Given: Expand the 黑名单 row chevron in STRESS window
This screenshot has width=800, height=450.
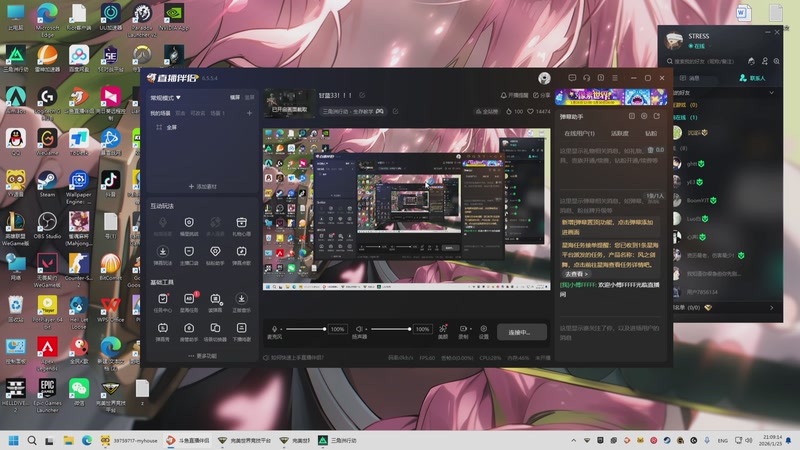Looking at the screenshot, I should point(771,308).
